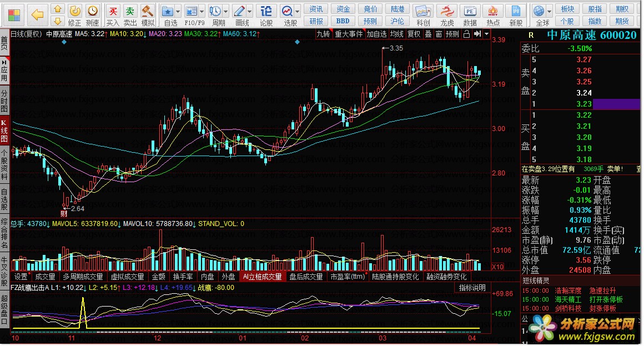Toggle 预测 forecast on chart bar

452,34
